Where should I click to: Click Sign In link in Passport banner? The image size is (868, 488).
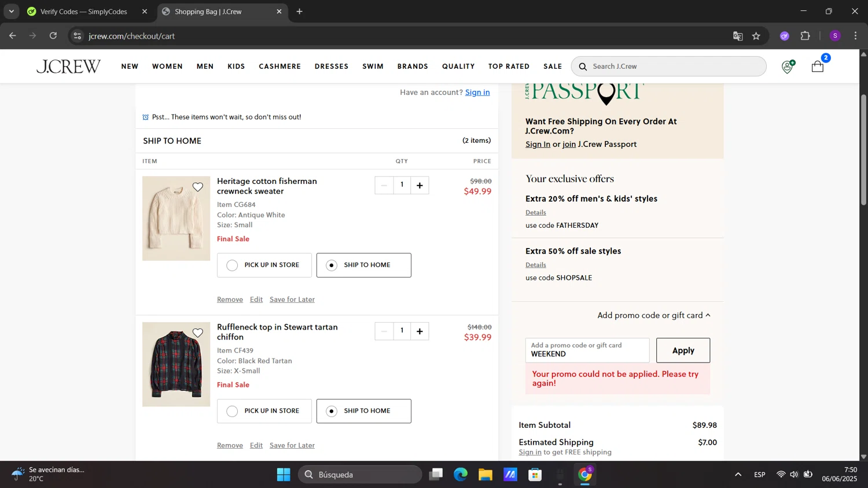[538, 145]
